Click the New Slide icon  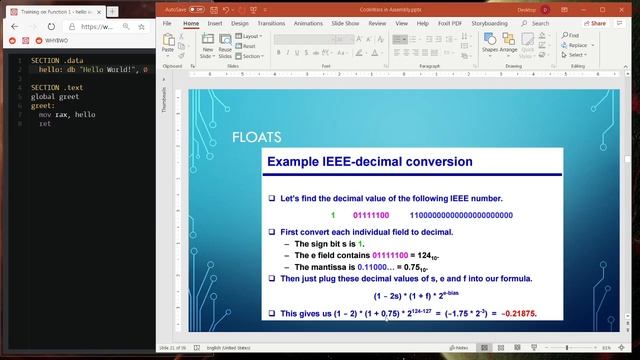pyautogui.click(x=207, y=39)
